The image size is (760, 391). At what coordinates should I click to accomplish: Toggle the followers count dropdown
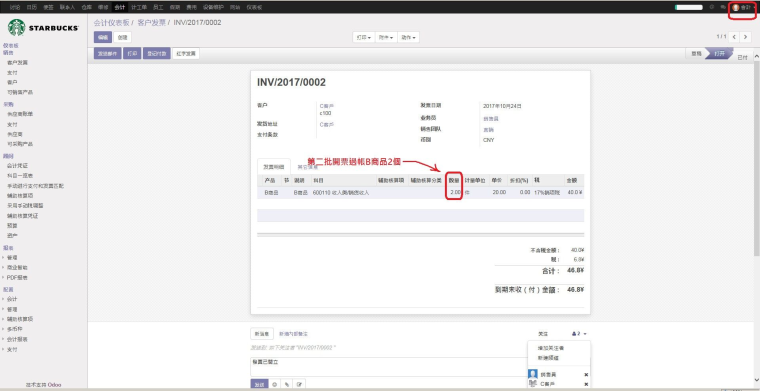click(579, 334)
